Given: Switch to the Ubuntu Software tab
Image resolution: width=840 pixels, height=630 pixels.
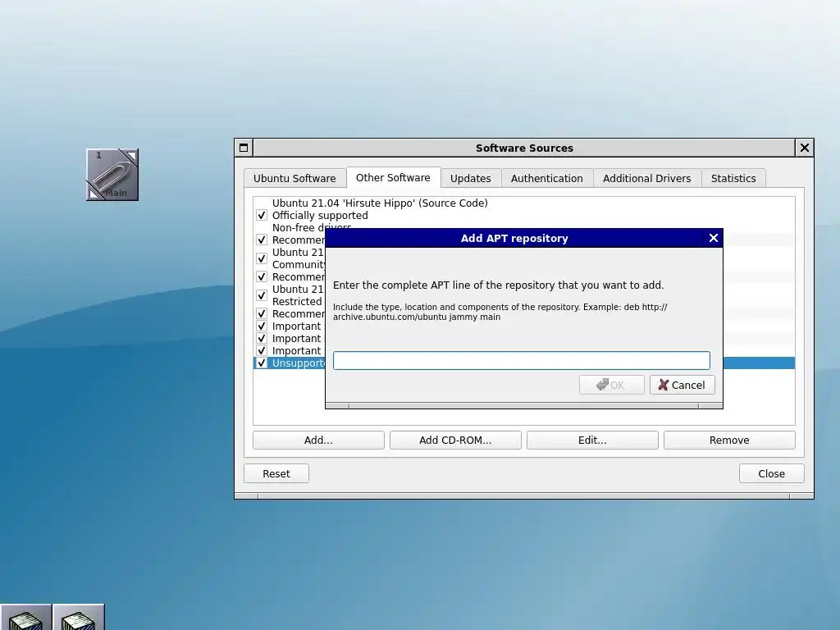Looking at the screenshot, I should [x=294, y=178].
